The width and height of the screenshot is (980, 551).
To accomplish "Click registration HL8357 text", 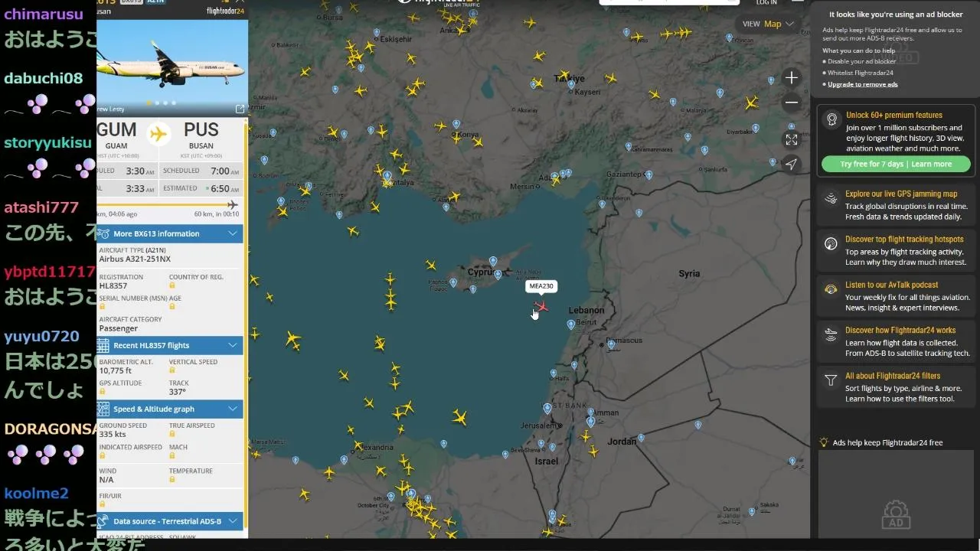I will pos(113,286).
